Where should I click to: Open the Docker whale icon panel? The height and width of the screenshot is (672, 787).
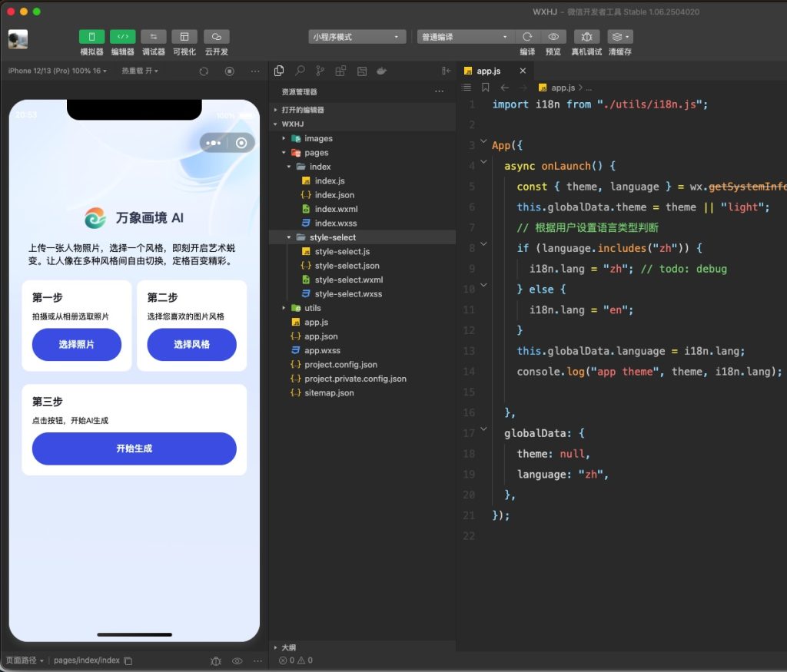381,71
